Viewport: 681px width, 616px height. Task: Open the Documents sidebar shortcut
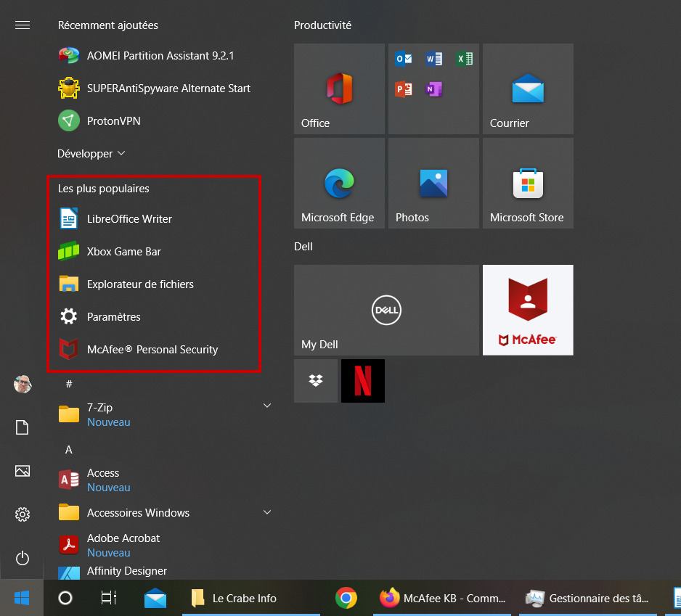[23, 427]
